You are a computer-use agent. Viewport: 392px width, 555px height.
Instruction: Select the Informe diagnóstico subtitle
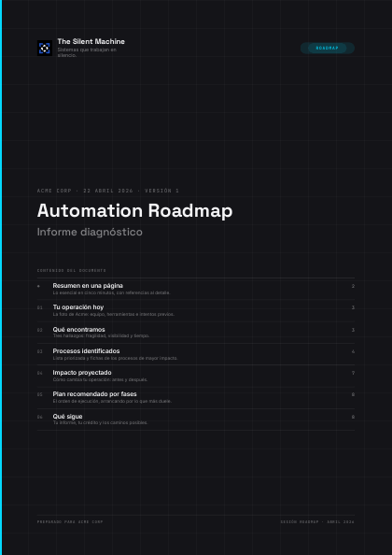point(90,233)
